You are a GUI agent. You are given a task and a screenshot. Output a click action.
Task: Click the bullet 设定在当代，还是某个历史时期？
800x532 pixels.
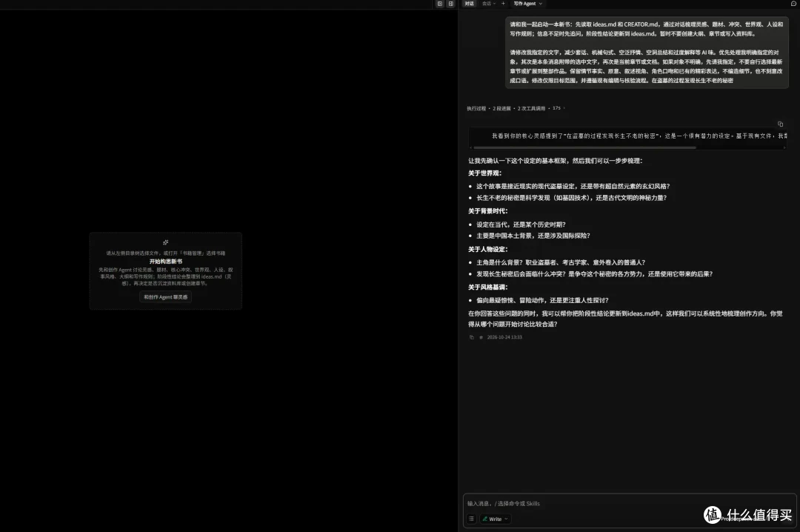tap(521, 225)
